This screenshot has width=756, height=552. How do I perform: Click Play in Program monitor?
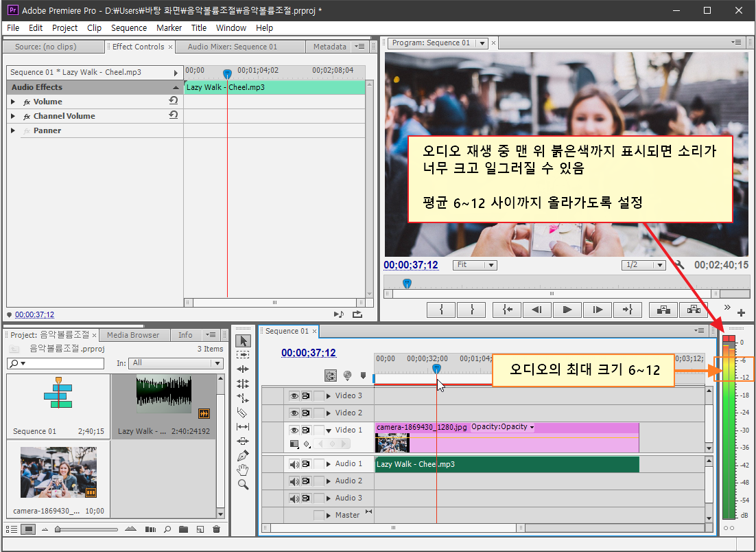coord(567,310)
